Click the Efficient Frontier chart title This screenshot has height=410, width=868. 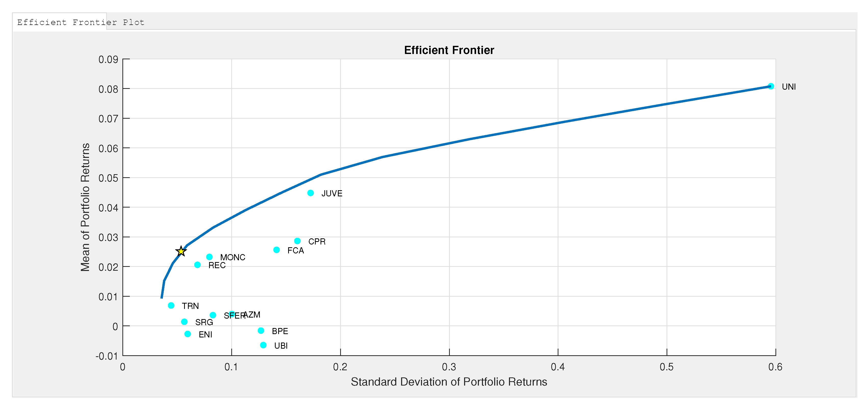449,50
